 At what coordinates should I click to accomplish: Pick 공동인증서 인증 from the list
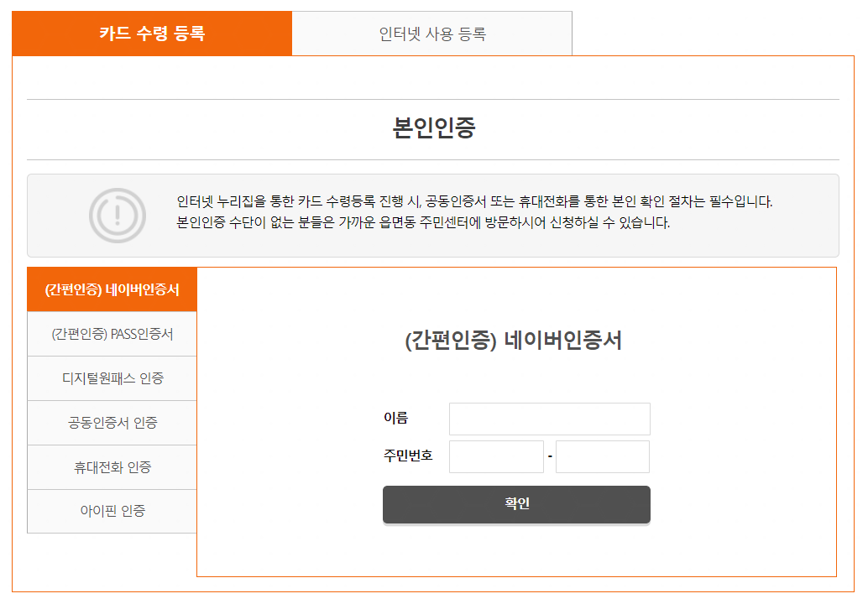tap(112, 423)
